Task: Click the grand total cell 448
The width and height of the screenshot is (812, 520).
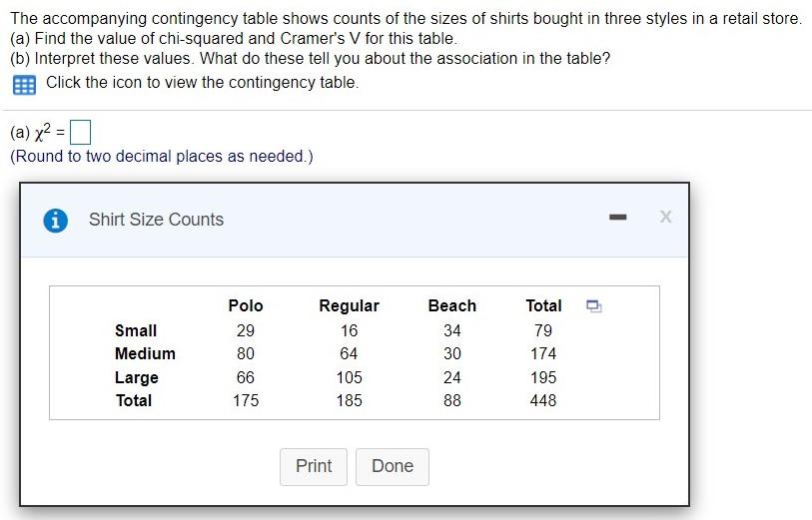Action: 543,400
